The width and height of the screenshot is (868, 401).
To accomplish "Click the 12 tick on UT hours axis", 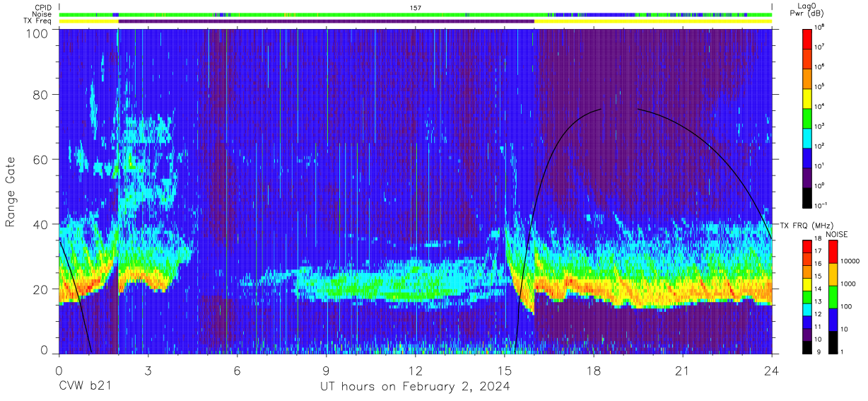I will pos(416,371).
